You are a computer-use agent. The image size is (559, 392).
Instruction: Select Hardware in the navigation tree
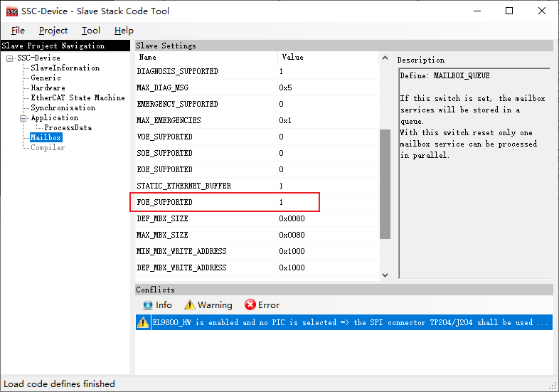click(48, 88)
